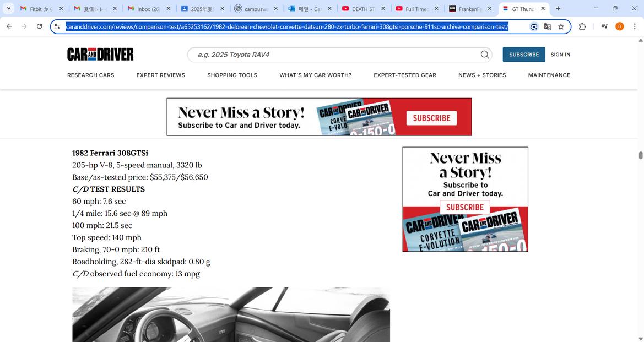Viewport: 644px width, 342px height.
Task: Open the Chrome three-dot menu
Action: [635, 26]
